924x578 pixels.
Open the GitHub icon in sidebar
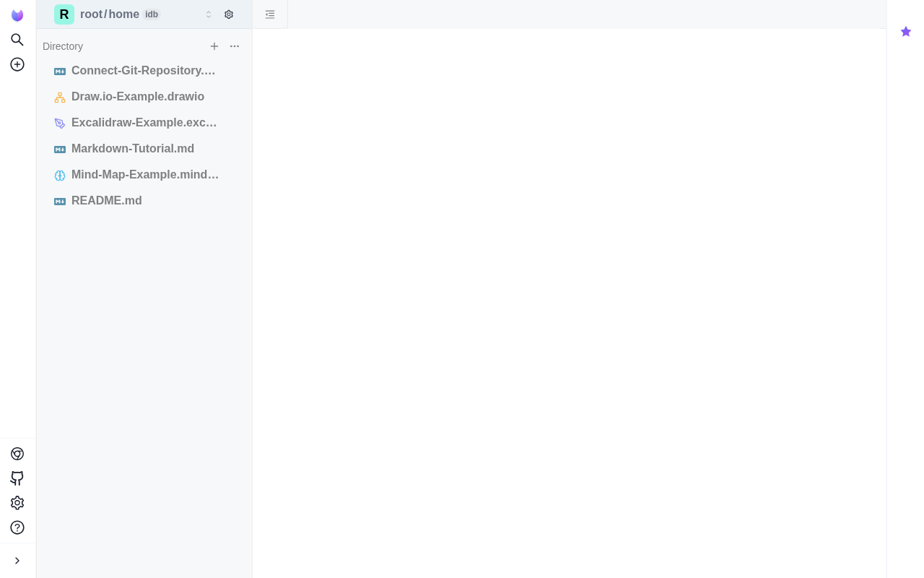tap(17, 478)
